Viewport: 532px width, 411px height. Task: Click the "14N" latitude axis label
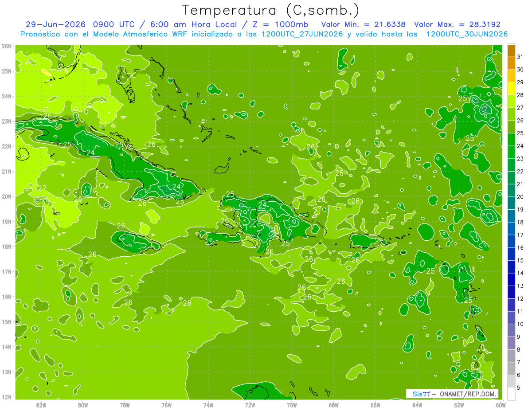point(6,347)
